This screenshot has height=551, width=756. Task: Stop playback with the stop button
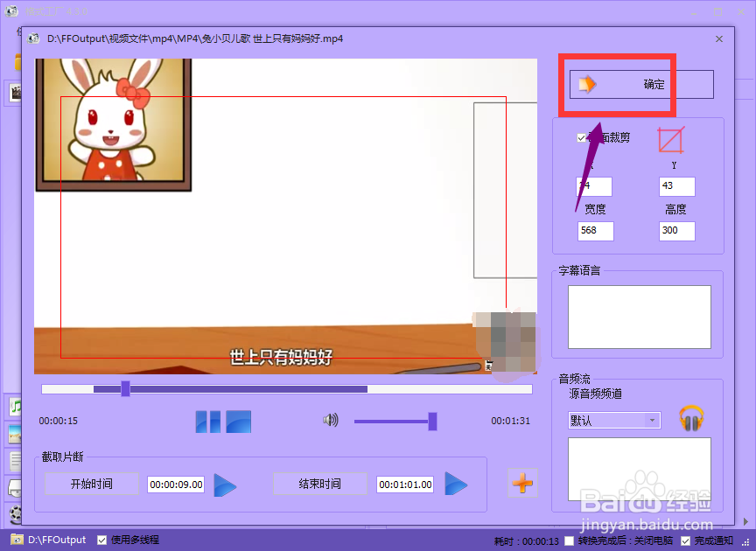tap(239, 422)
